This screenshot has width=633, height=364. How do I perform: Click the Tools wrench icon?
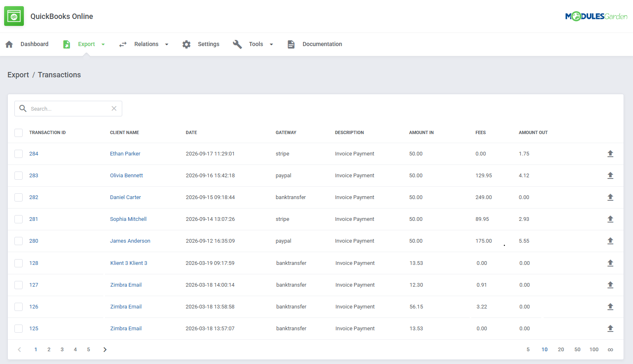click(237, 44)
